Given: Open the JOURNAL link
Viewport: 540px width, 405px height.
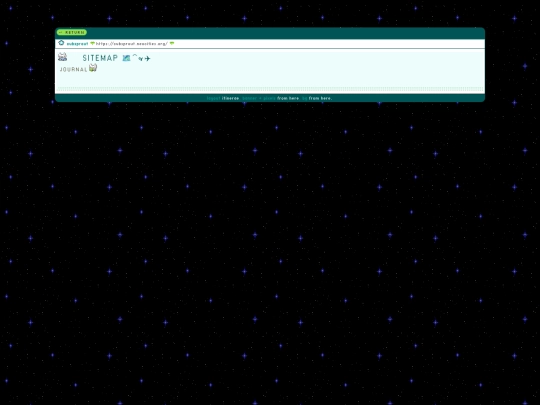Looking at the screenshot, I should coord(73,69).
